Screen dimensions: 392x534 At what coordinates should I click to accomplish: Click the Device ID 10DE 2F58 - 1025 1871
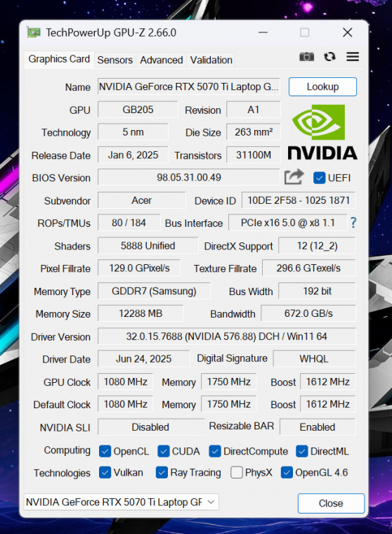tap(299, 200)
